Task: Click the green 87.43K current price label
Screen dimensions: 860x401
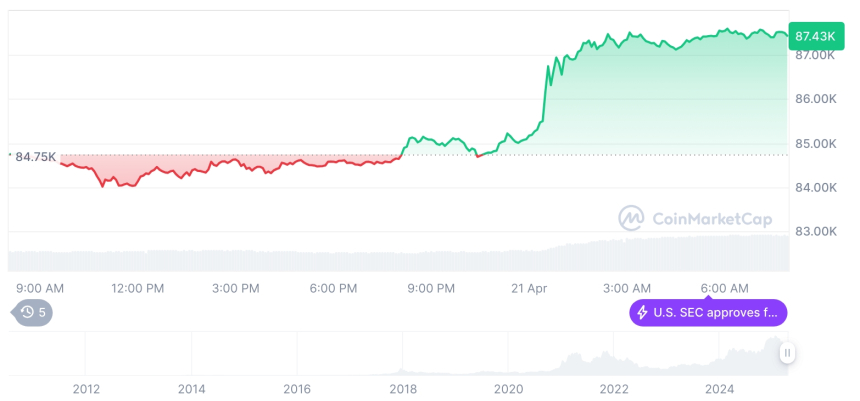Action: point(815,36)
